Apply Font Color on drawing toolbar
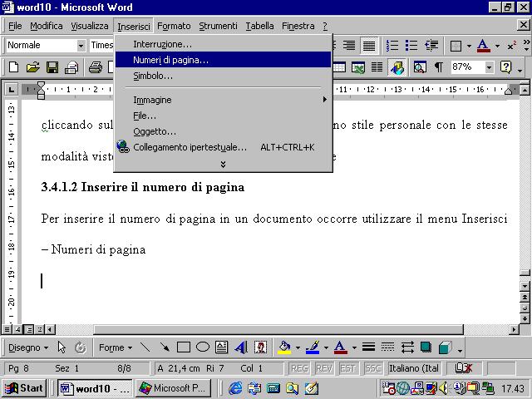532x399 pixels. pos(341,347)
